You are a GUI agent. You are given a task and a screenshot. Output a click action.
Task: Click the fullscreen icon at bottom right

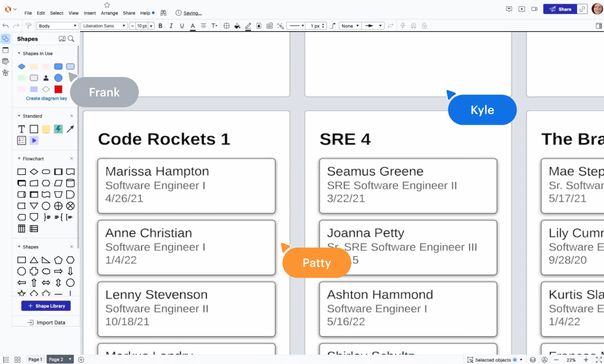pos(598,360)
